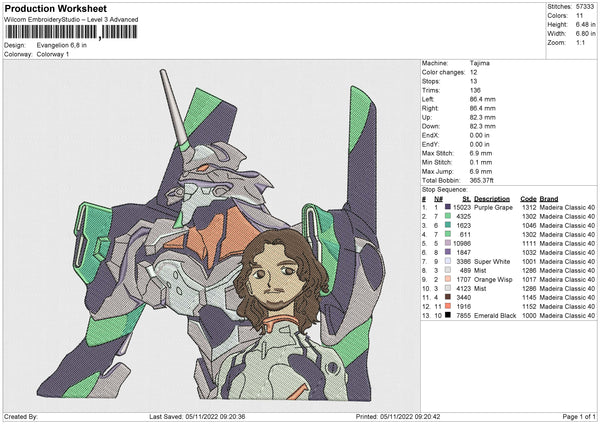
Task: Click the stitches count 57333
Action: [x=585, y=7]
